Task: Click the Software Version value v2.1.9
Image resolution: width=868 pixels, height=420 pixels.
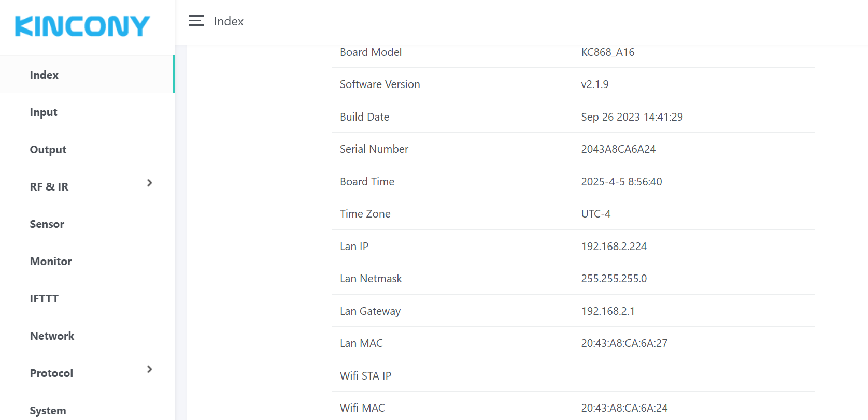Action: [594, 84]
